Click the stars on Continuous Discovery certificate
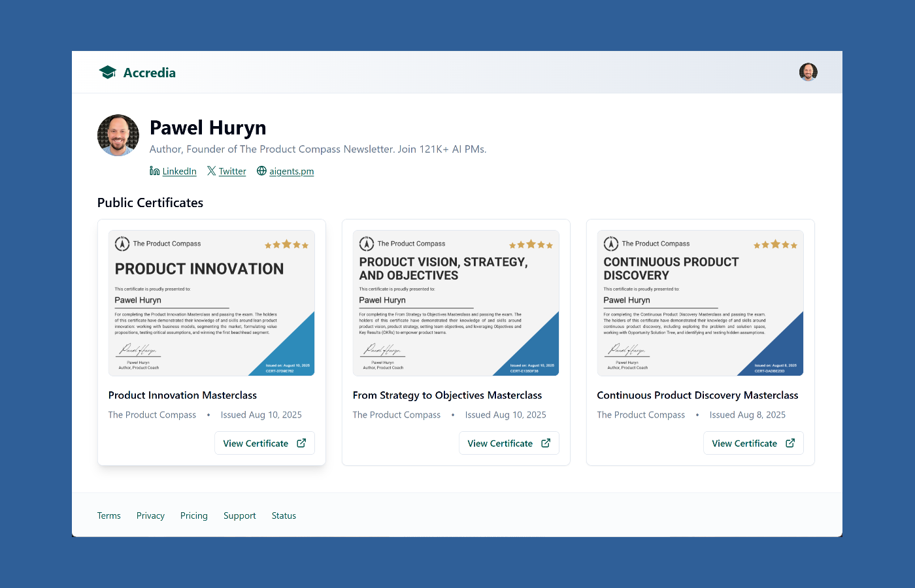The height and width of the screenshot is (588, 915). tap(775, 244)
